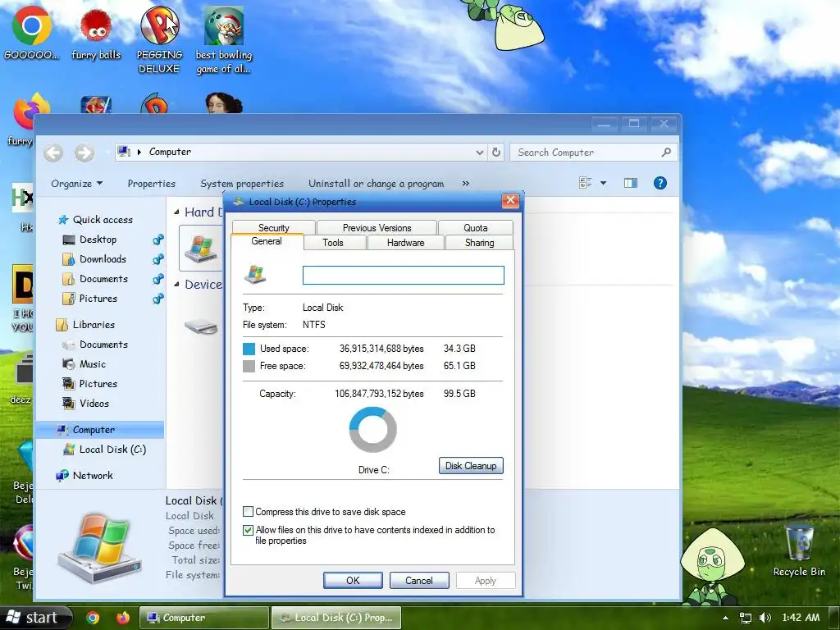Select Desktop under Quick access
This screenshot has width=840, height=630.
[x=98, y=240]
